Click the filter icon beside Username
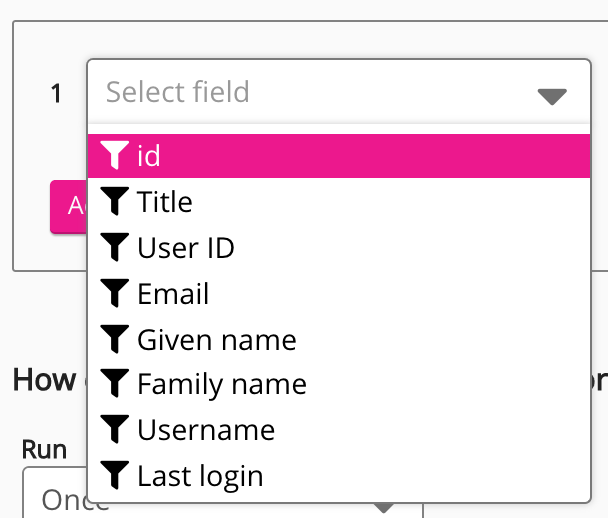This screenshot has width=608, height=518. 116,430
